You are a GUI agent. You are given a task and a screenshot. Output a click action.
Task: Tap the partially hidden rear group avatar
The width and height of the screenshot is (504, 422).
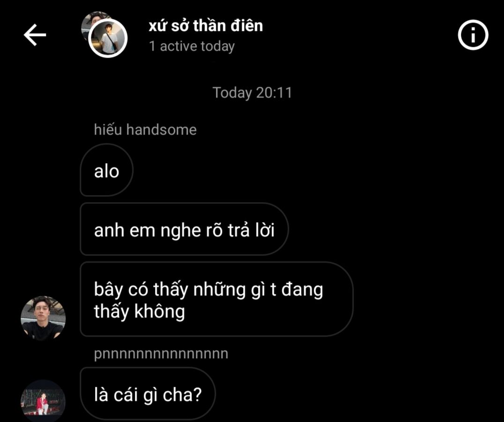[x=93, y=23]
